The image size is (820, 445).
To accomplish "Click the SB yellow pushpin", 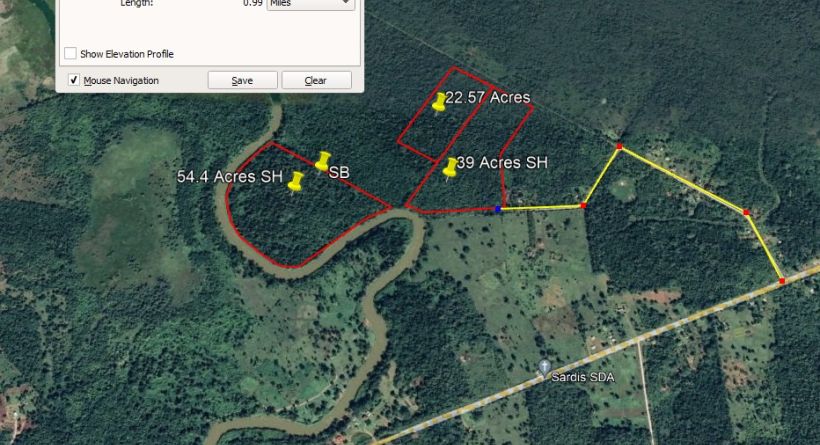I will tap(323, 162).
